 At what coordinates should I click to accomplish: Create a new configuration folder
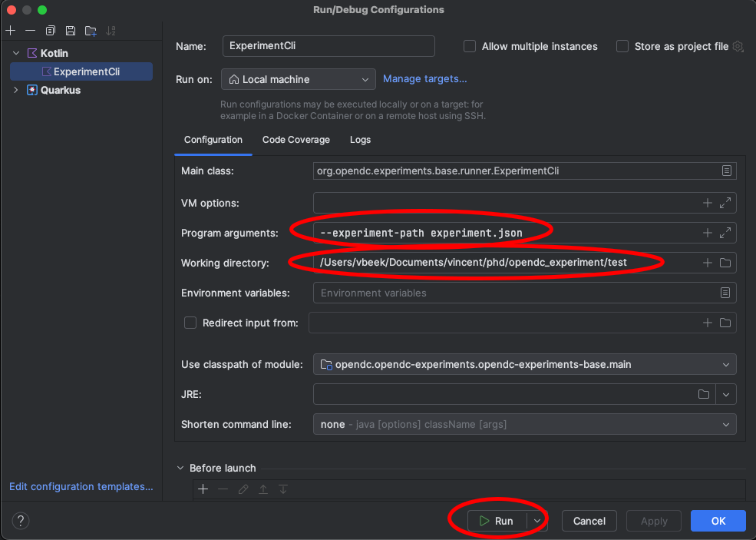pos(91,31)
